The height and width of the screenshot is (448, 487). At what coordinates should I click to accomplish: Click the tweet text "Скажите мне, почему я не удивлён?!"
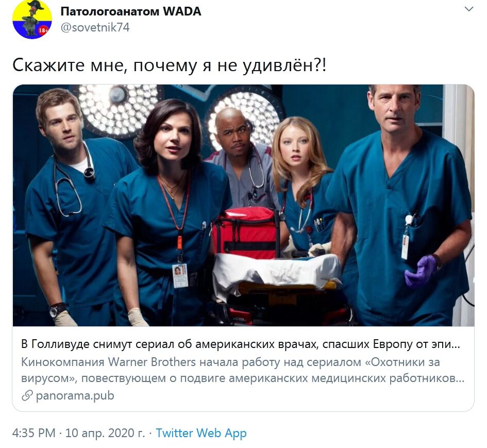click(x=169, y=65)
